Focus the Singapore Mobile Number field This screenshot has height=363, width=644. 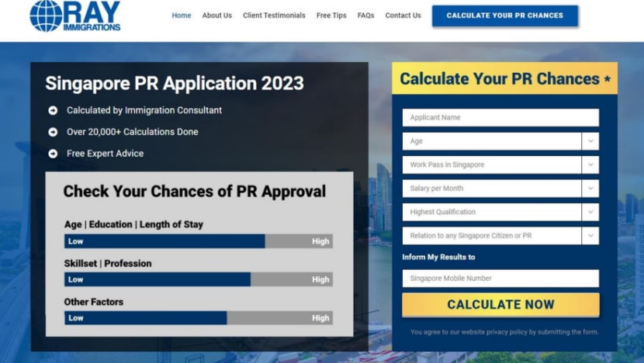[500, 278]
